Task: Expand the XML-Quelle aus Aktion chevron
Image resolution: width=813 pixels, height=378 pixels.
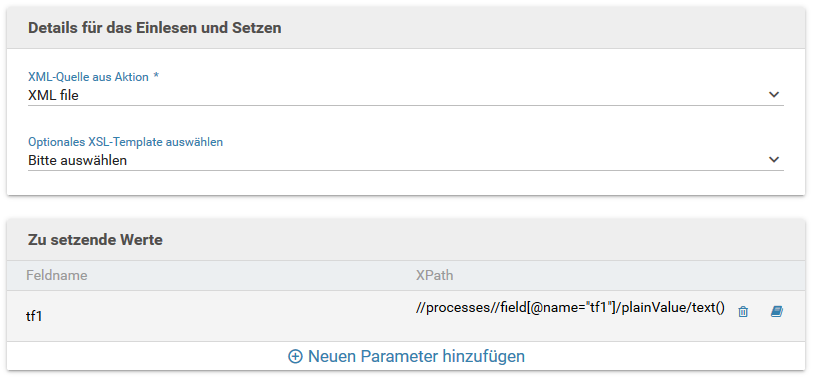Action: [774, 95]
